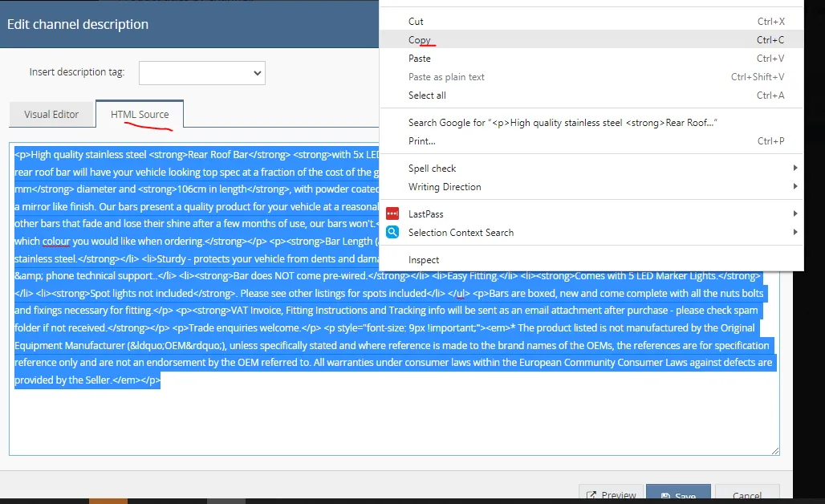
Task: Click the Save button's disk icon
Action: [665, 496]
